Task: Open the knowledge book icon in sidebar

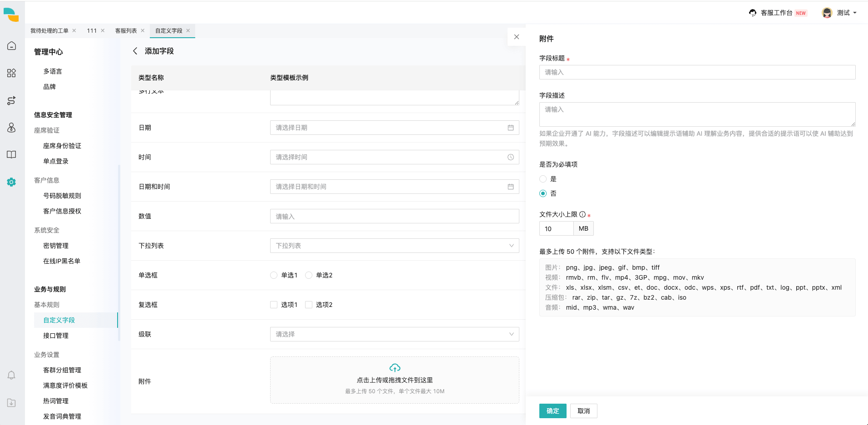Action: pos(11,154)
